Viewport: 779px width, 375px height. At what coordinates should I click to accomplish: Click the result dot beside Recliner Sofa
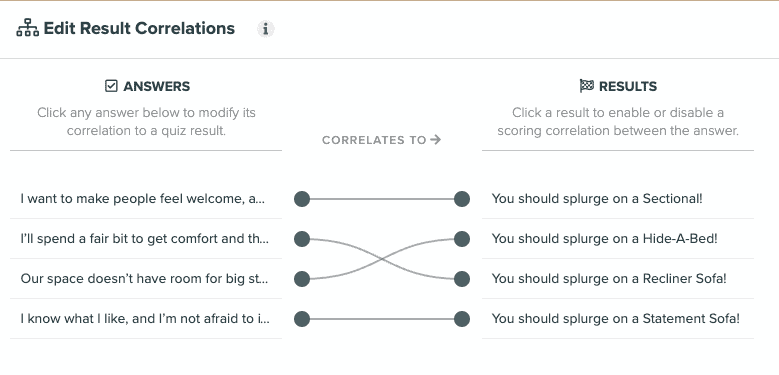462,279
